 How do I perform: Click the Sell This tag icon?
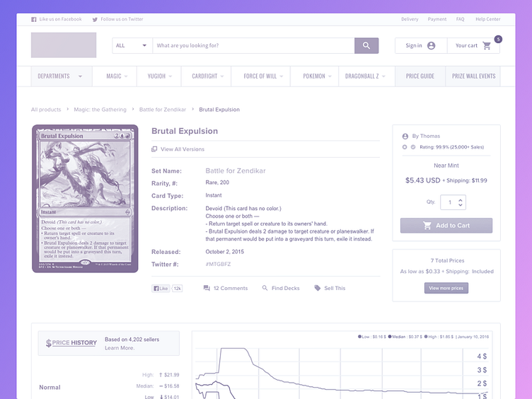coord(317,288)
